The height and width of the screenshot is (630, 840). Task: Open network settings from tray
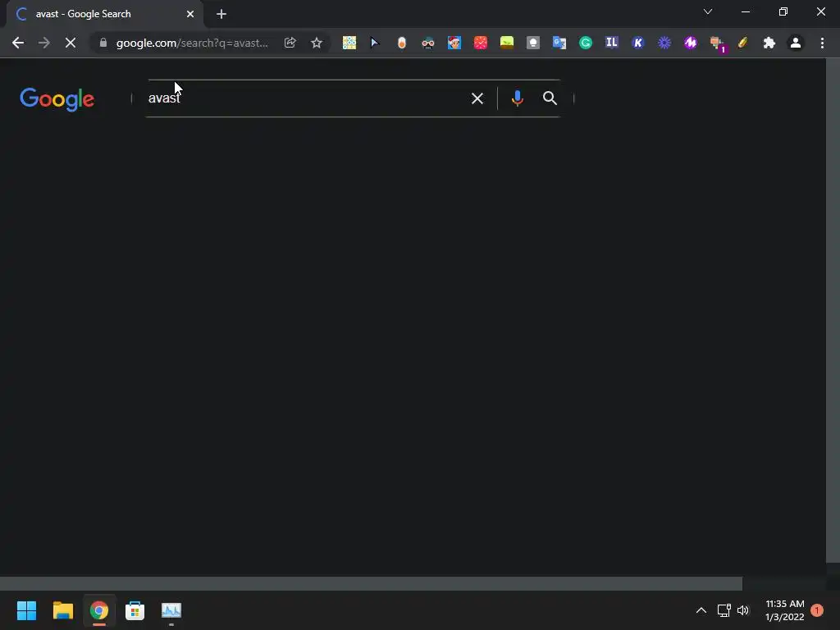click(x=724, y=610)
